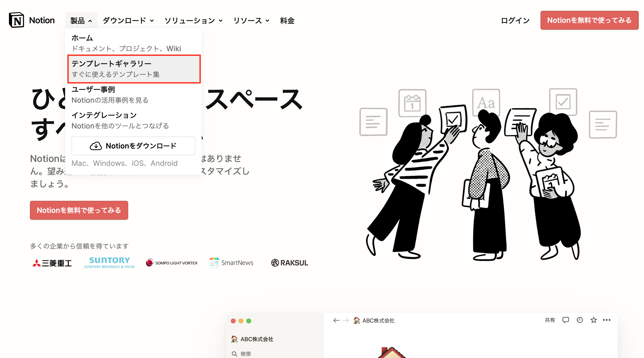Click favorite star icon in preview
This screenshot has width=644, height=358.
(x=594, y=320)
